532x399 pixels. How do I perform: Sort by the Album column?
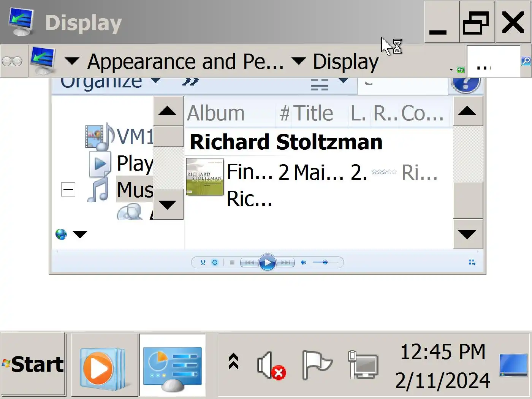pos(230,113)
